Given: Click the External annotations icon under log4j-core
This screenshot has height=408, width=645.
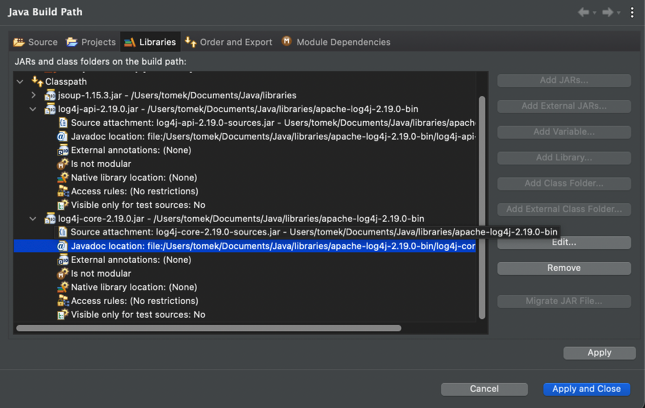Looking at the screenshot, I should pyautogui.click(x=63, y=259).
